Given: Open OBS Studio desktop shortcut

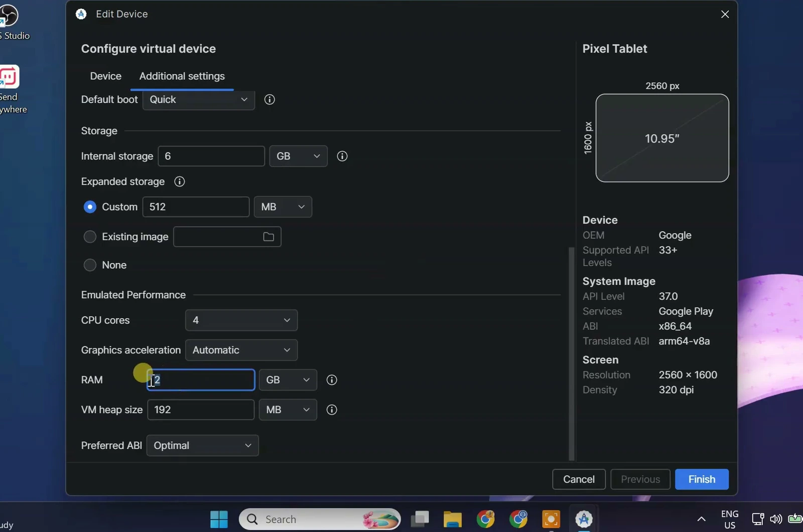Looking at the screenshot, I should (11, 22).
